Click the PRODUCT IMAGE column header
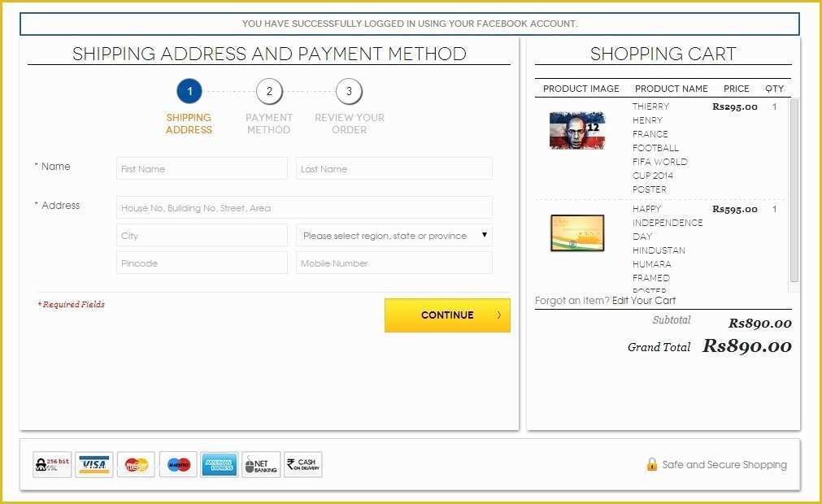Image resolution: width=822 pixels, height=504 pixels. tap(581, 89)
